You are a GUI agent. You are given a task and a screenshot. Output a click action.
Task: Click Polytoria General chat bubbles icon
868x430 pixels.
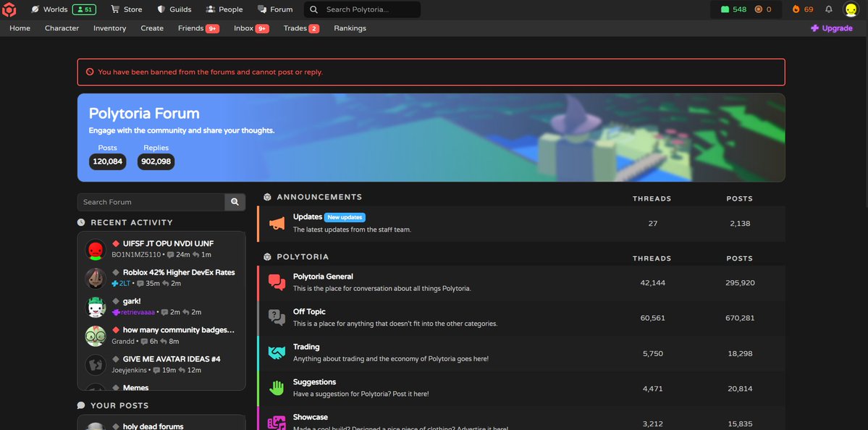277,282
